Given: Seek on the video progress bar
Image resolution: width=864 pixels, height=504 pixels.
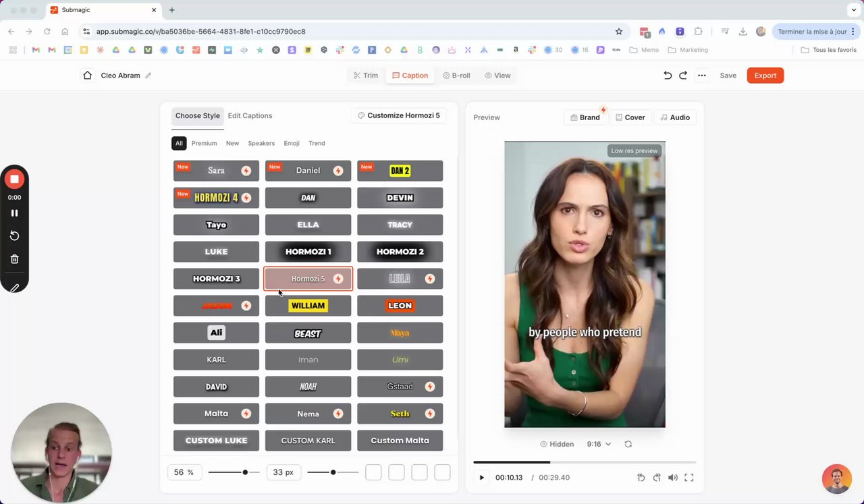Looking at the screenshot, I should pos(585,462).
